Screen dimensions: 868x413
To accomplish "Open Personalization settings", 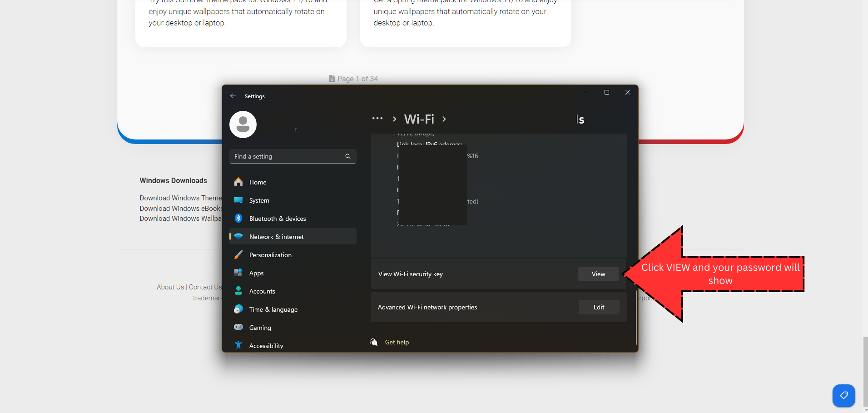I will click(293, 255).
